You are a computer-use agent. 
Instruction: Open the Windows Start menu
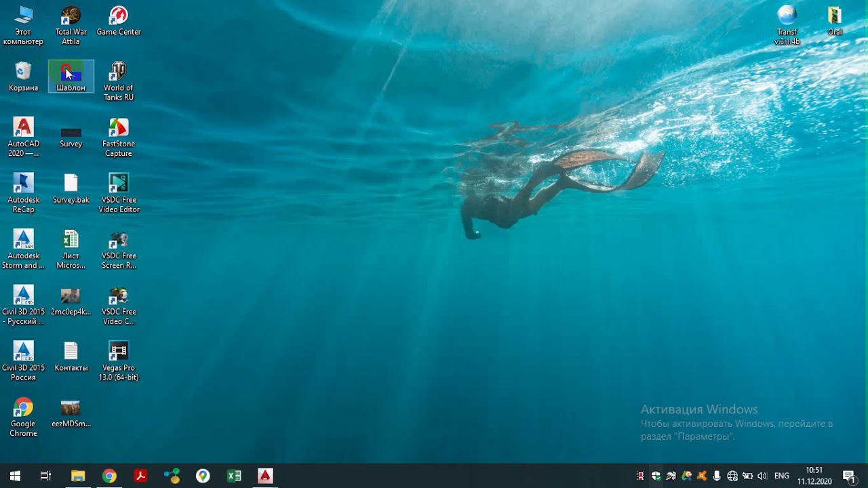(x=15, y=476)
